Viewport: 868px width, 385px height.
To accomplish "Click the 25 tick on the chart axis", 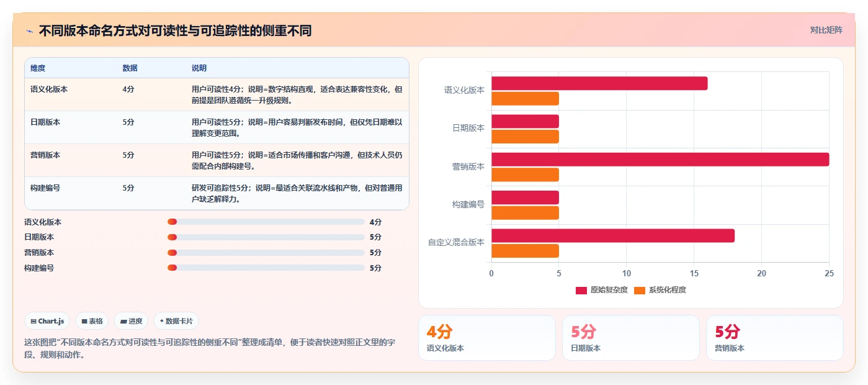I will pyautogui.click(x=829, y=273).
